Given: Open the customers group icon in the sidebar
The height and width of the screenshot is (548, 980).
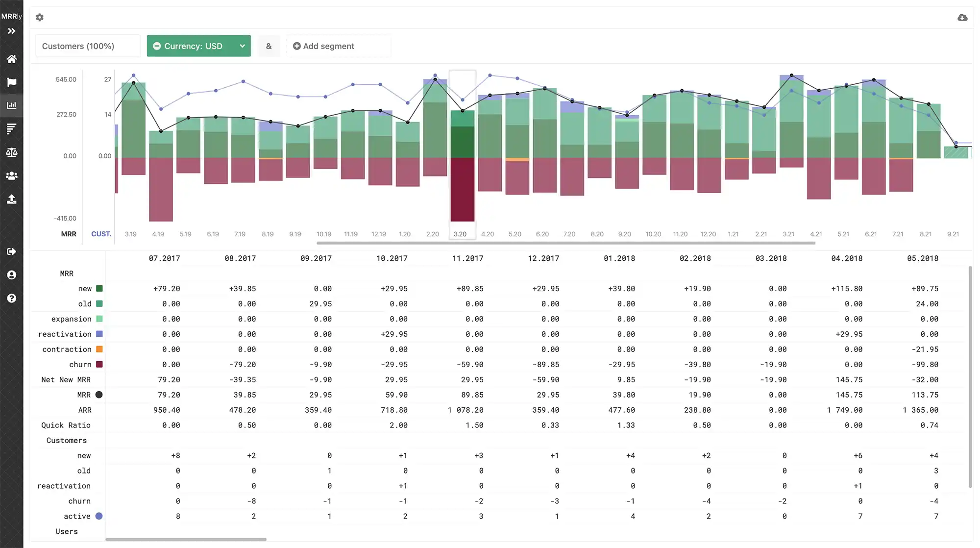Looking at the screenshot, I should (11, 175).
